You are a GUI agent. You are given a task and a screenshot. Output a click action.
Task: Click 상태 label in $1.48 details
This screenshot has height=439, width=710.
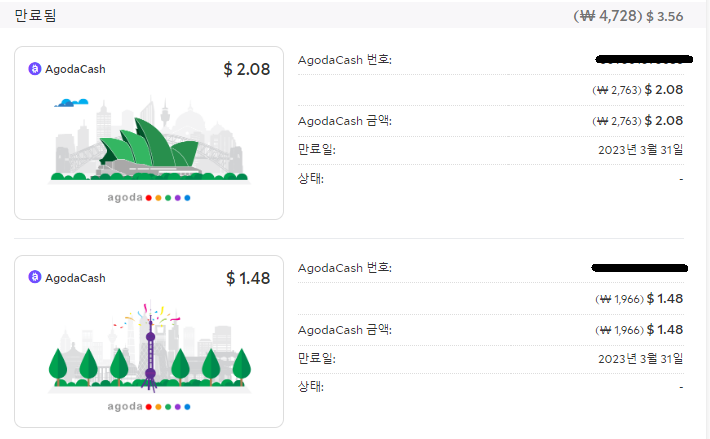pos(311,387)
